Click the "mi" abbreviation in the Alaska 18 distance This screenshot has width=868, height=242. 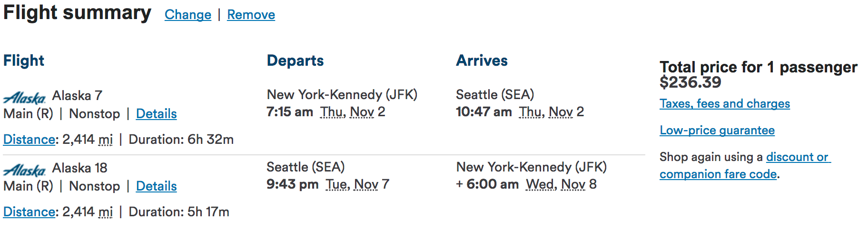pyautogui.click(x=105, y=212)
